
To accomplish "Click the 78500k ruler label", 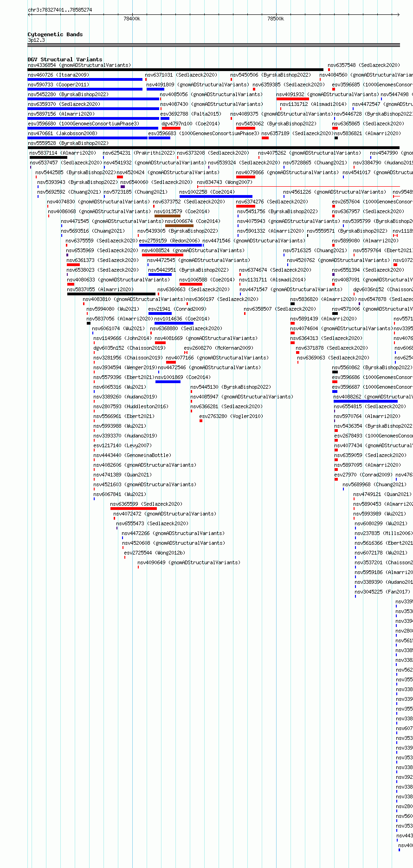I will (276, 19).
